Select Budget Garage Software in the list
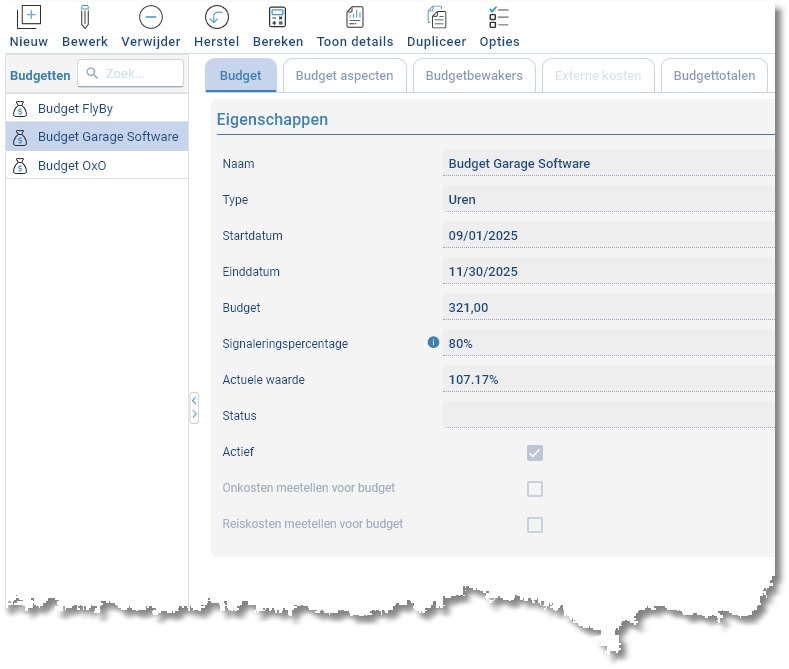This screenshot has width=789, height=669. point(97,137)
